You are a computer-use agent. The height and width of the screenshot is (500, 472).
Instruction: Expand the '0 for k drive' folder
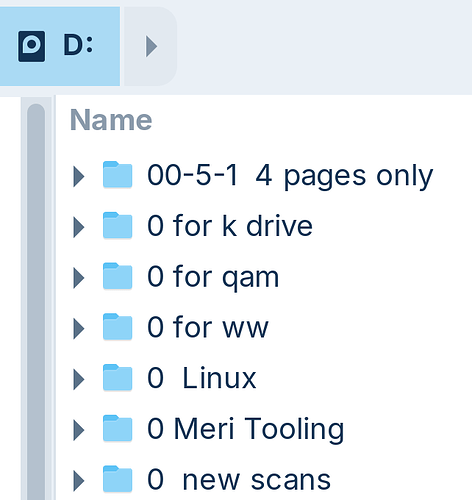pyautogui.click(x=79, y=227)
